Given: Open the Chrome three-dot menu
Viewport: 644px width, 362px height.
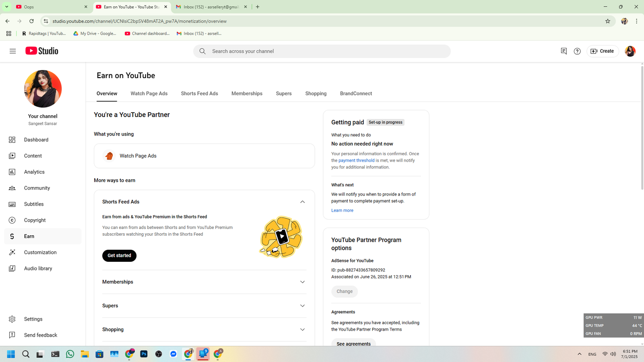Looking at the screenshot, I should point(636,21).
